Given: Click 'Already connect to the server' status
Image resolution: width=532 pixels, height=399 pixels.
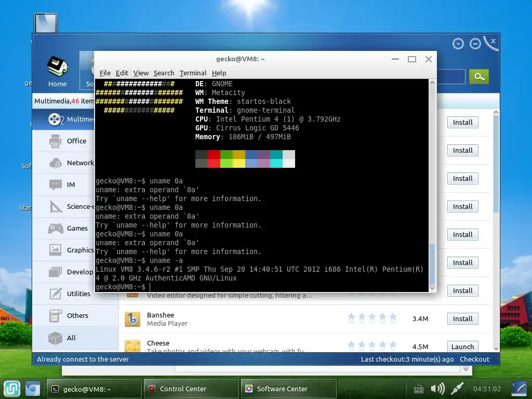Looking at the screenshot, I should (83, 359).
